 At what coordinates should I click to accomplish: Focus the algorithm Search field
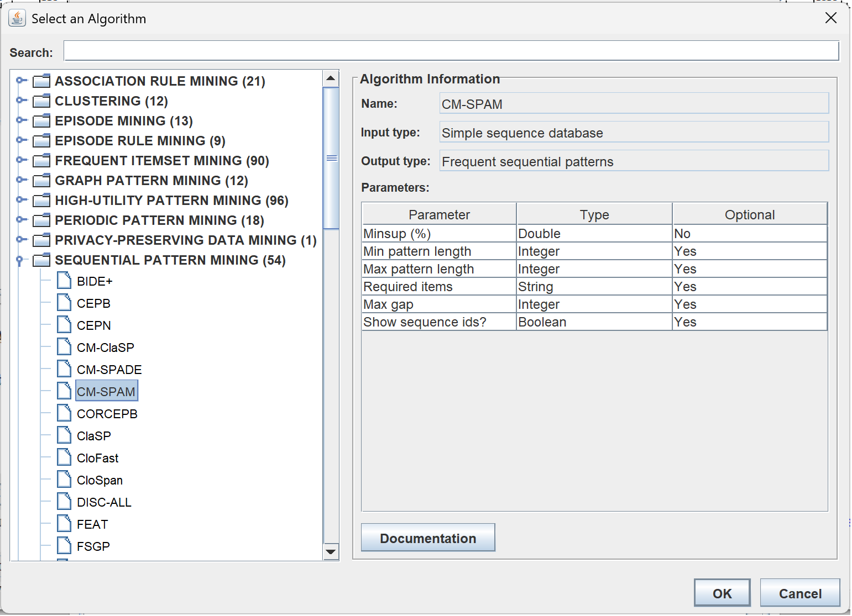coord(451,51)
